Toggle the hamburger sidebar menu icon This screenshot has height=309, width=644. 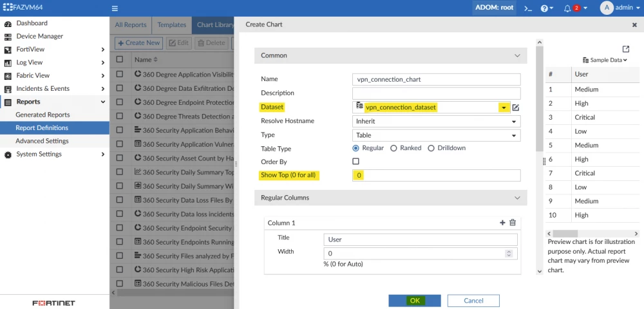tap(115, 8)
